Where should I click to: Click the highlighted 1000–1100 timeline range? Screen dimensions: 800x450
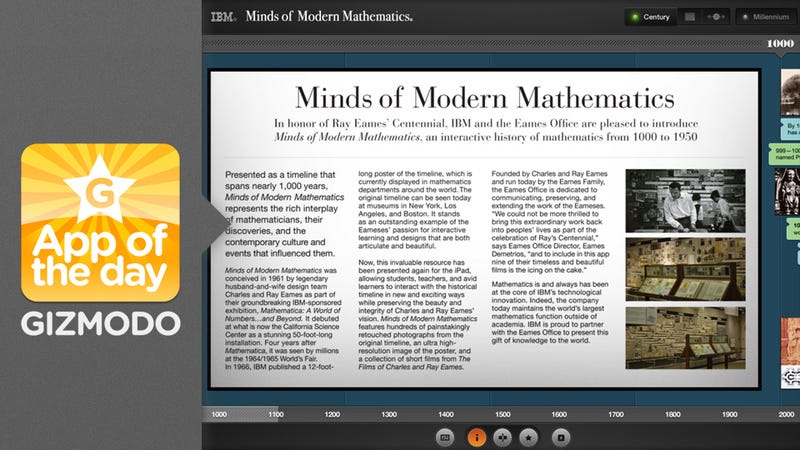[241, 414]
